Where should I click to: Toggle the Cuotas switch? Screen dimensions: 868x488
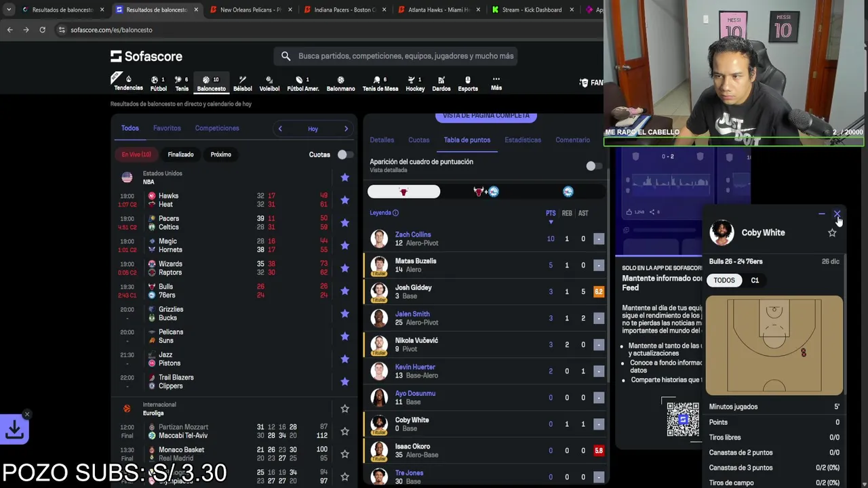click(344, 155)
